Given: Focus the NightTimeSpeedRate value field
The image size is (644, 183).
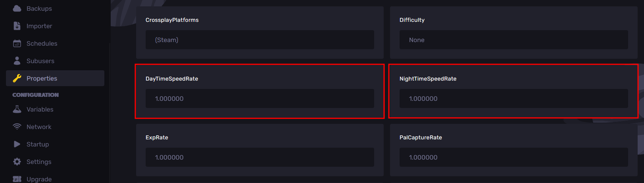Looking at the screenshot, I should (513, 98).
